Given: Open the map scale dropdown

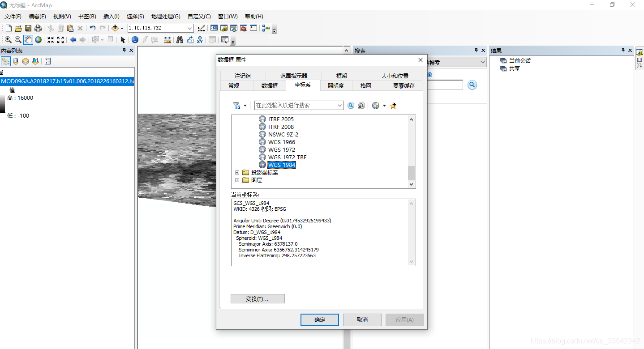Looking at the screenshot, I should [190, 28].
